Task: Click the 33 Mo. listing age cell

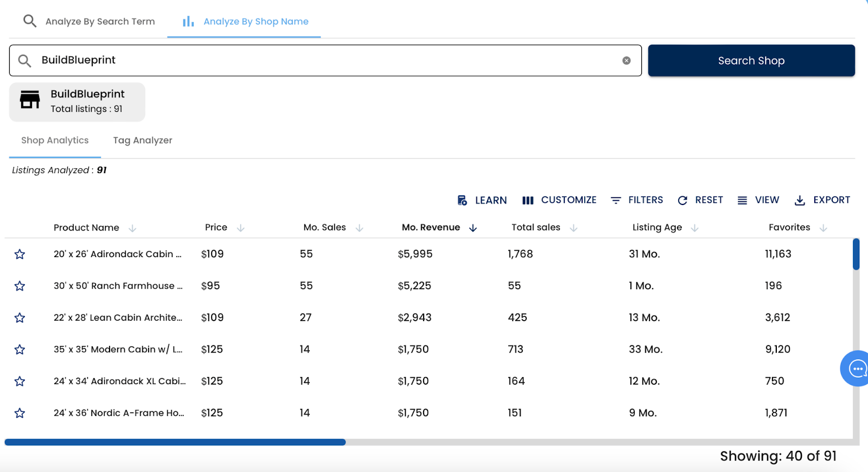Action: (646, 349)
